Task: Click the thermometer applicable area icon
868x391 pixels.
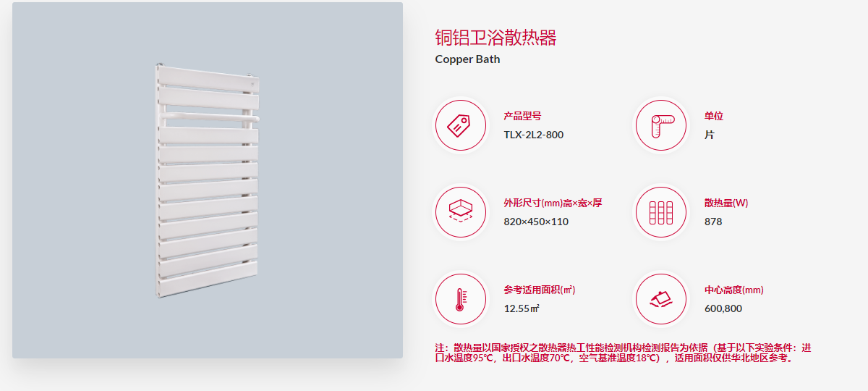Action: (x=459, y=299)
